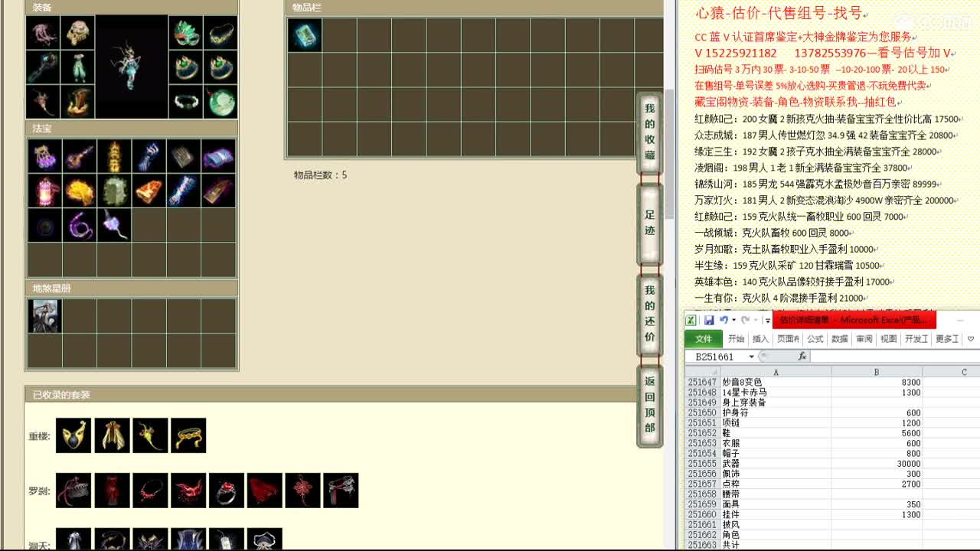Open 我的还价 side button
Viewport: 980px width, 551px height.
click(x=649, y=314)
